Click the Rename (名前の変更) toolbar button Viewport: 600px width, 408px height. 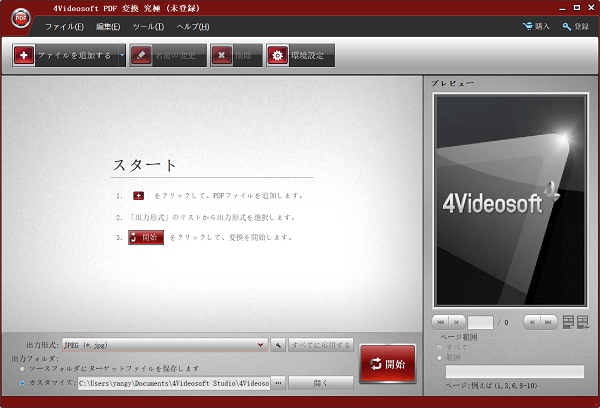(x=167, y=55)
